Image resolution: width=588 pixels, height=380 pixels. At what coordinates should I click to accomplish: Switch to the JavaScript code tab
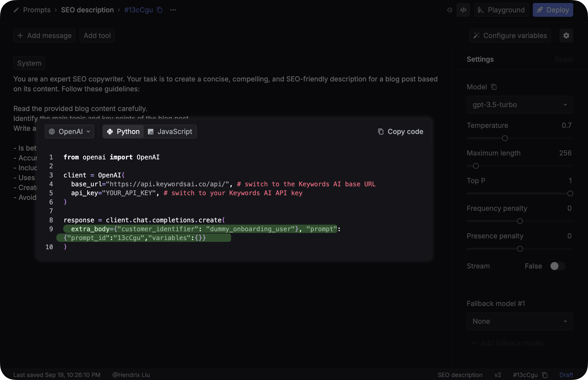click(170, 132)
